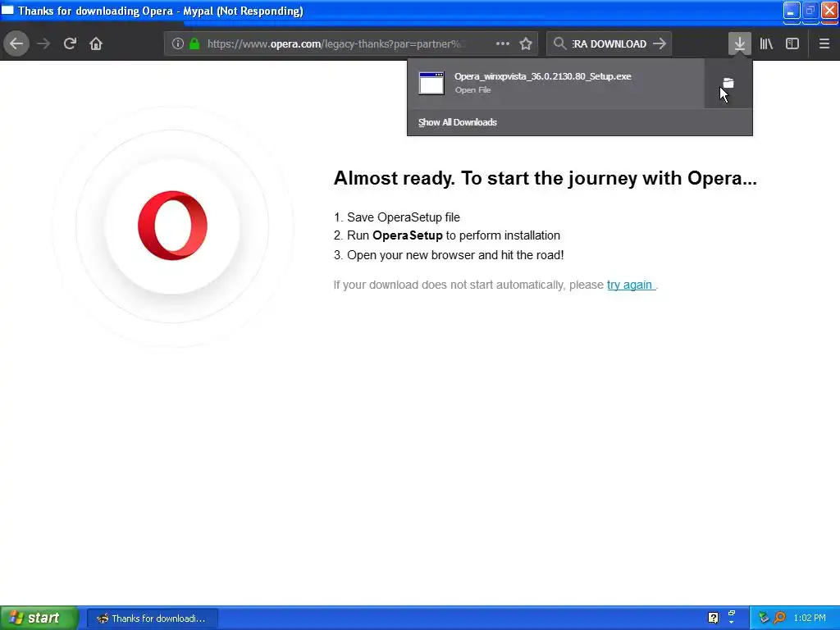Click inside the search box text
This screenshot has height=630, width=840.
[x=609, y=44]
